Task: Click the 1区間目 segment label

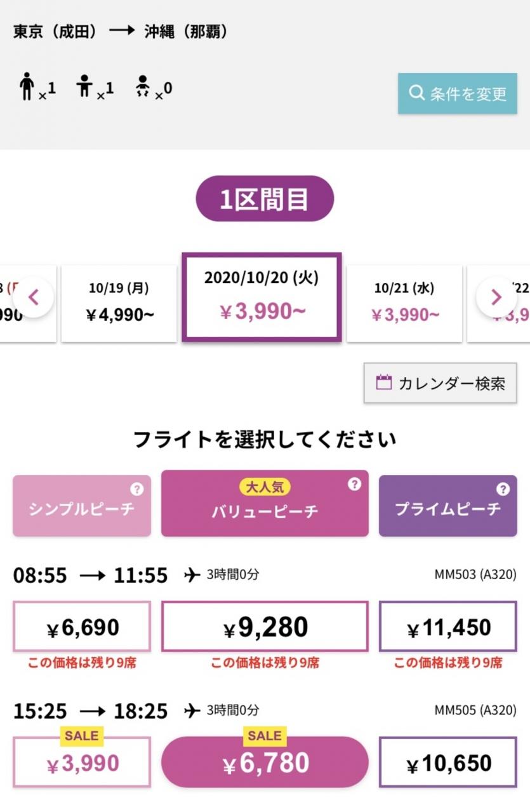Action: [265, 199]
